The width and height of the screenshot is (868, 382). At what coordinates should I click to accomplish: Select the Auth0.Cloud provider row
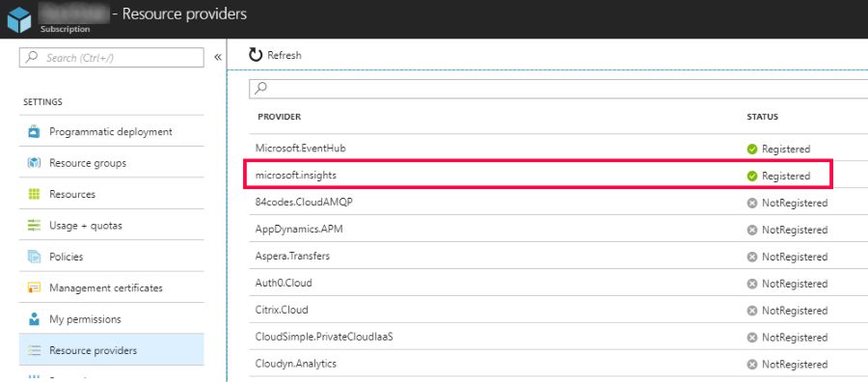click(x=558, y=284)
